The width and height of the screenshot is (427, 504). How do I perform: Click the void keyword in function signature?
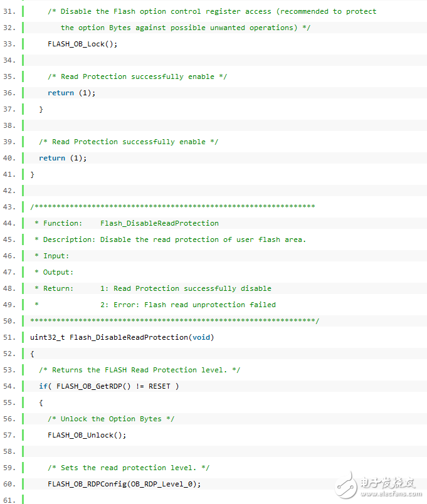pos(201,337)
